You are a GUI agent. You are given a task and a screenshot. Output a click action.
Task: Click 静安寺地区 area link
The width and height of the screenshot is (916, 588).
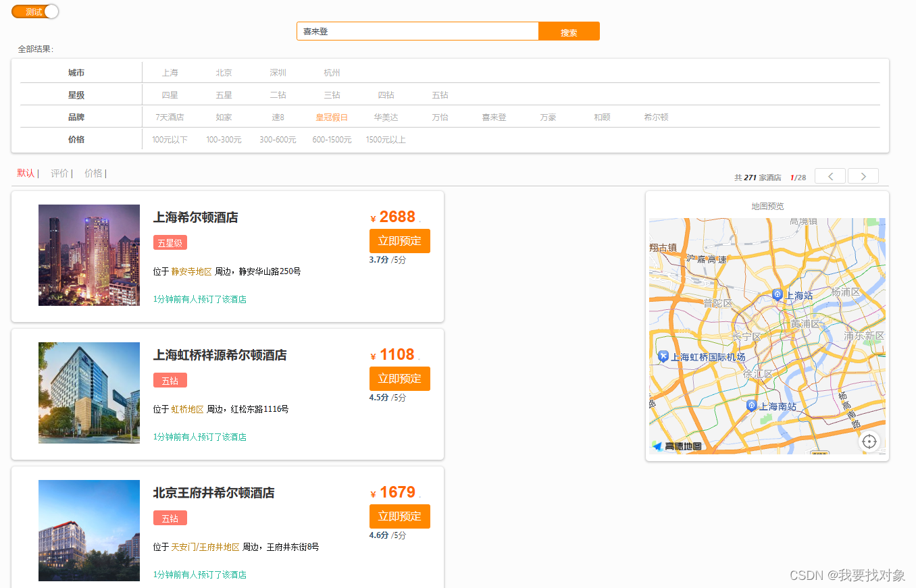192,271
